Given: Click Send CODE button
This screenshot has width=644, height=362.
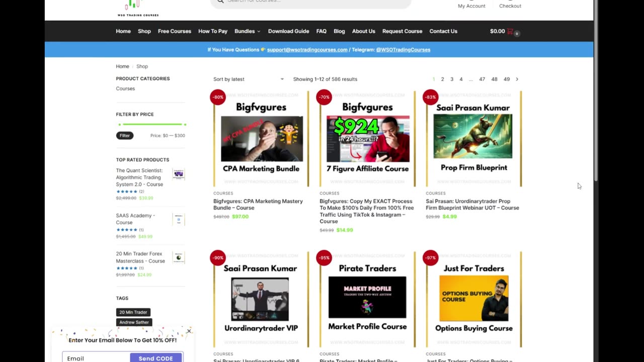Looking at the screenshot, I should [156, 358].
